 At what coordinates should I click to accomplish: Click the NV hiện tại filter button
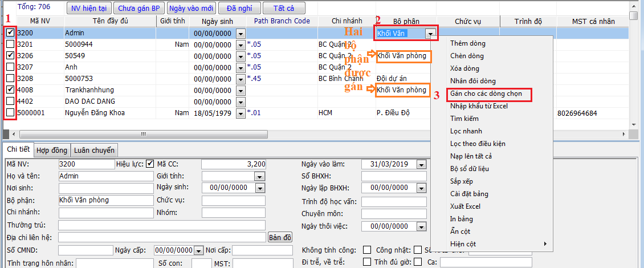89,8
